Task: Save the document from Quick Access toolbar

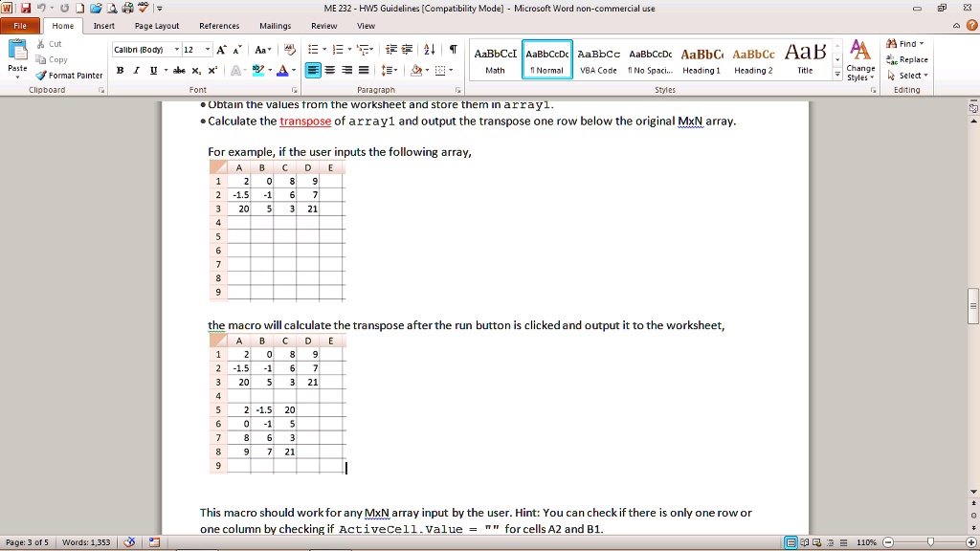Action: click(26, 8)
